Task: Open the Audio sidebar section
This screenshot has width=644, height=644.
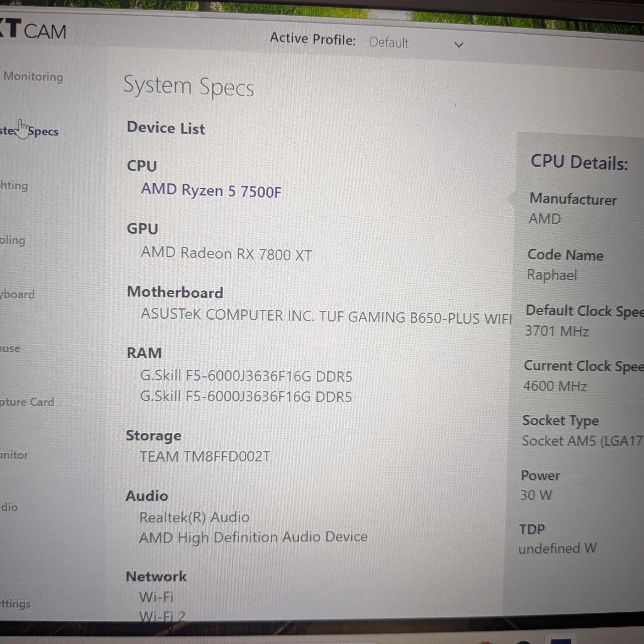Action: pyautogui.click(x=9, y=507)
